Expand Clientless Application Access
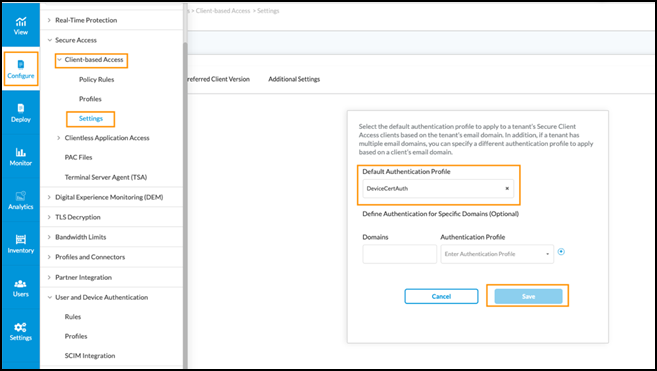This screenshot has height=371, width=657. [59, 138]
